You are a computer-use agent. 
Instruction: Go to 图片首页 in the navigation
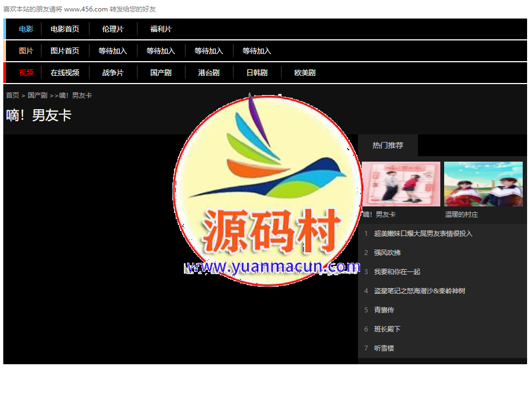point(65,51)
